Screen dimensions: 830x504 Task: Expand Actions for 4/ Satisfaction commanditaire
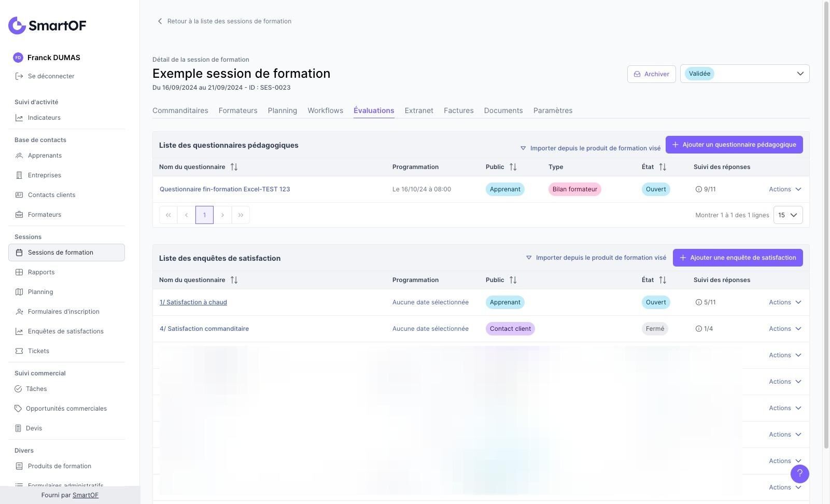point(785,329)
